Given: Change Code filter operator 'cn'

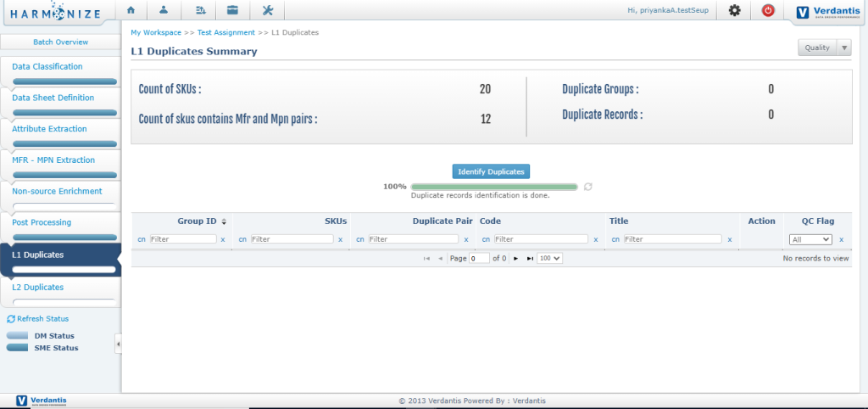Looking at the screenshot, I should tap(486, 239).
